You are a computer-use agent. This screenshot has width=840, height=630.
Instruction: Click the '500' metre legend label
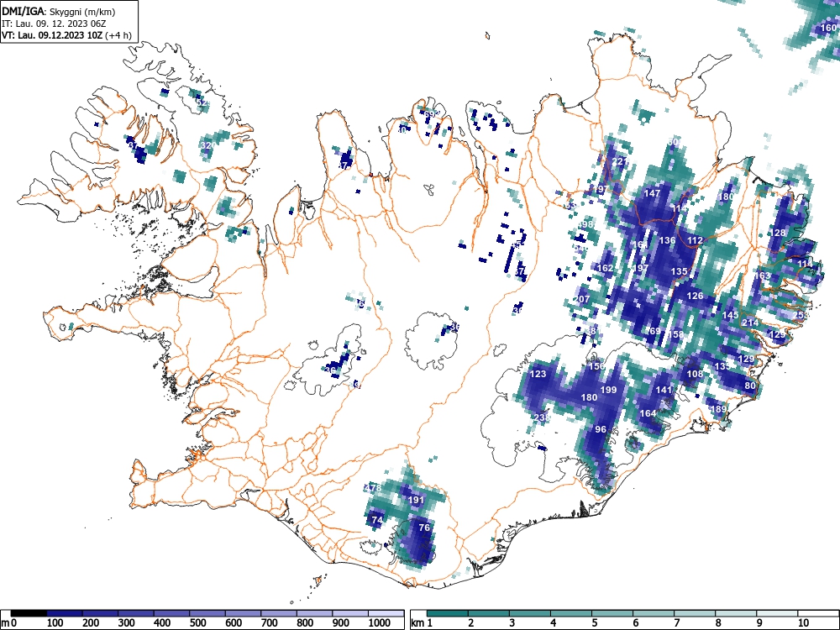[x=198, y=623]
